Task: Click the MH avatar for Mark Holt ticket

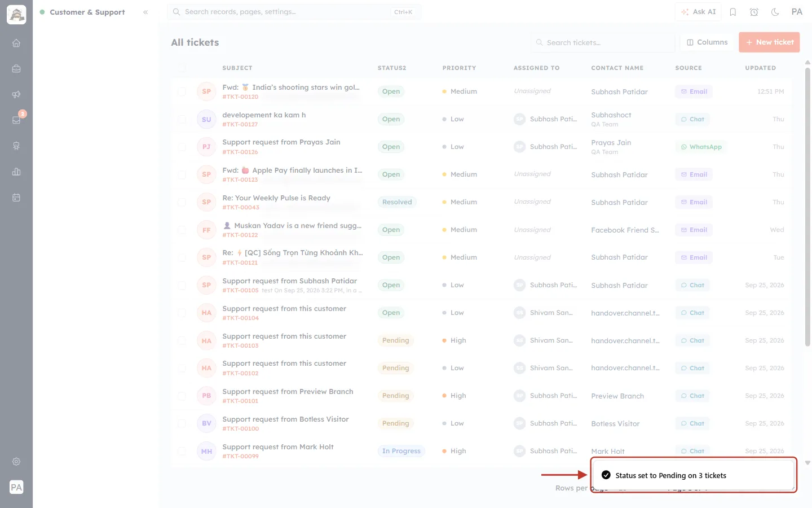Action: (206, 451)
